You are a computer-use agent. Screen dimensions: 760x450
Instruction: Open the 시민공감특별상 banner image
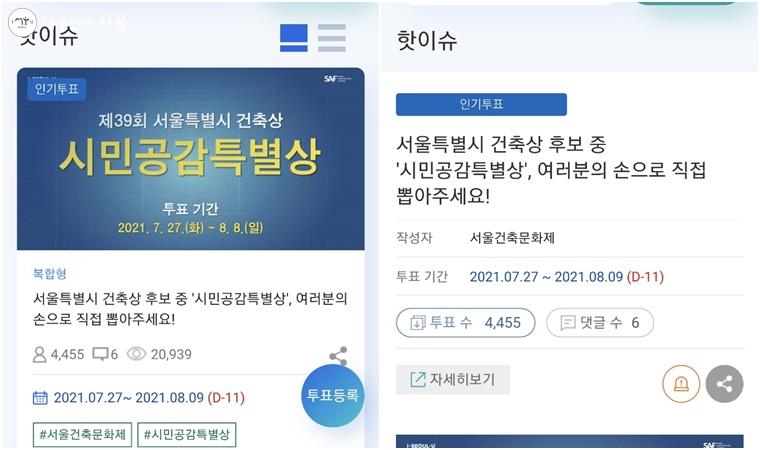[x=190, y=159]
